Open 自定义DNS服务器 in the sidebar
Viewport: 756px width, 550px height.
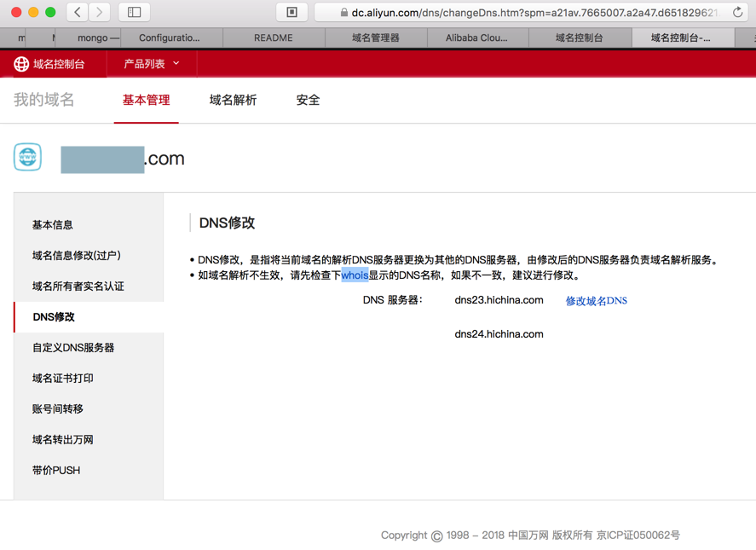click(x=89, y=348)
